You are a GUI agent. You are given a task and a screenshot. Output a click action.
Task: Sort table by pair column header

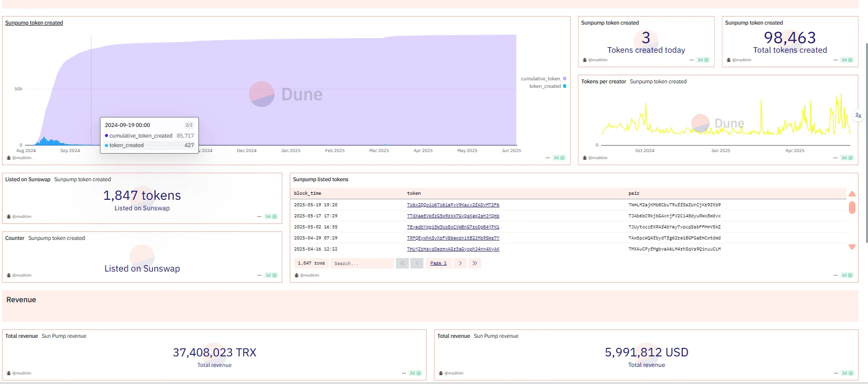pyautogui.click(x=634, y=193)
